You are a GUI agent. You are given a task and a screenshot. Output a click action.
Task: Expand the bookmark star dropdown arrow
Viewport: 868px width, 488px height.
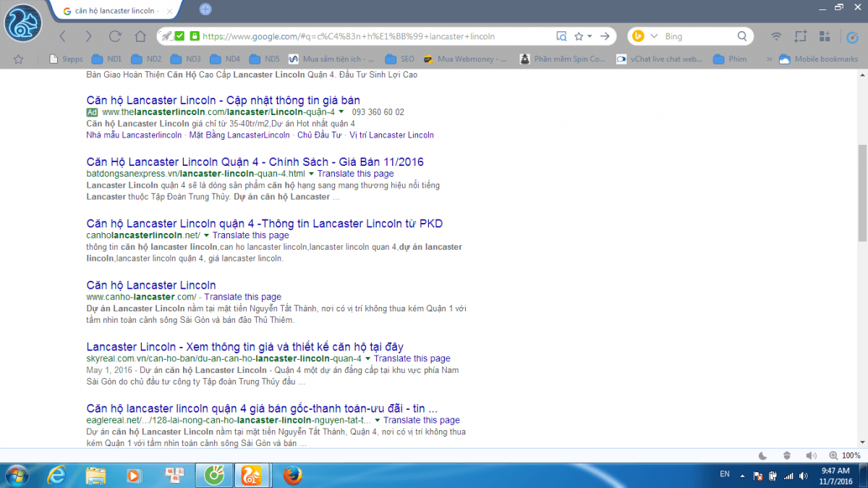tap(590, 36)
